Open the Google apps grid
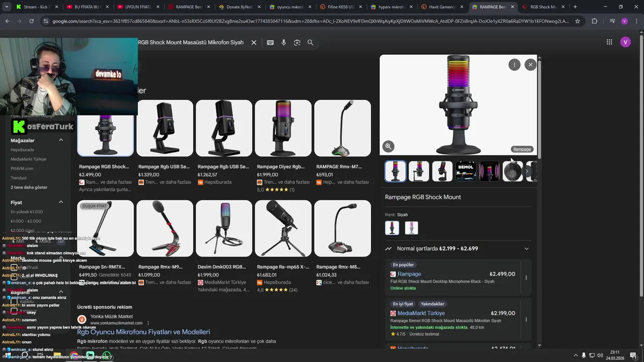 tap(609, 42)
